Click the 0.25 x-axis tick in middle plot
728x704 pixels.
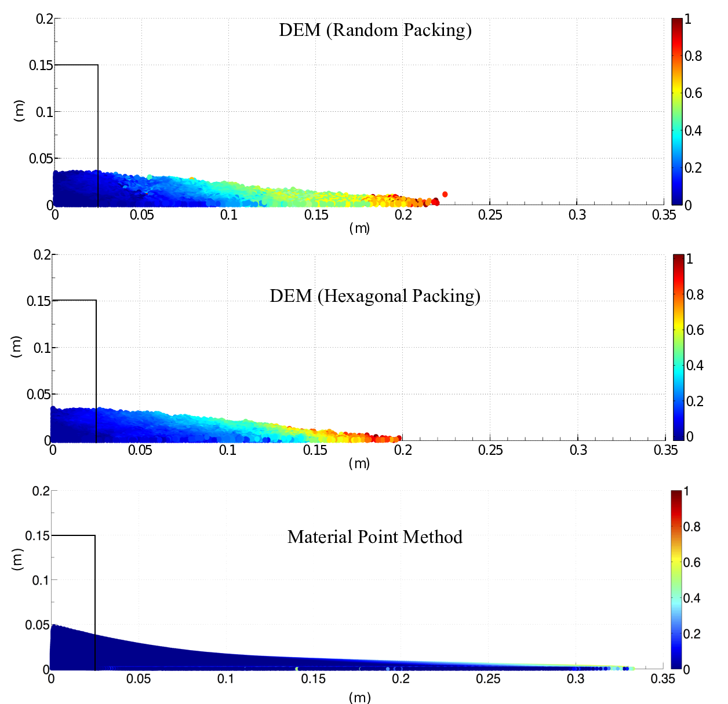(x=490, y=450)
